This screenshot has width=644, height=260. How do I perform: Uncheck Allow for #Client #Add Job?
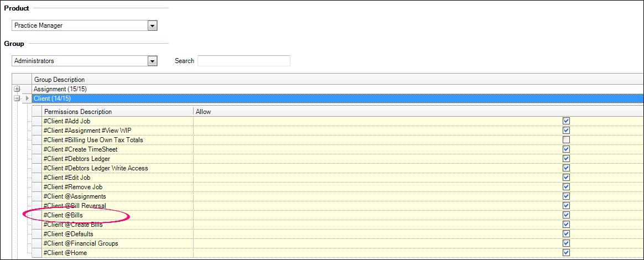[x=566, y=121]
